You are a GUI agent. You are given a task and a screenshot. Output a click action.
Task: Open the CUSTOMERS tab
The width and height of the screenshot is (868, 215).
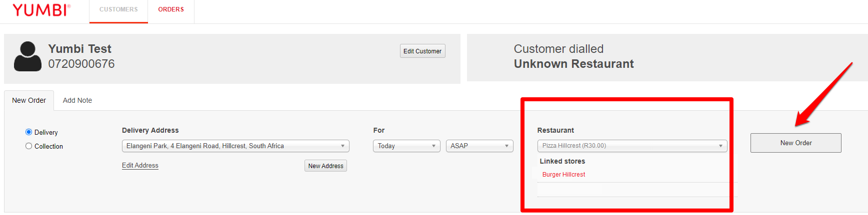tap(118, 9)
